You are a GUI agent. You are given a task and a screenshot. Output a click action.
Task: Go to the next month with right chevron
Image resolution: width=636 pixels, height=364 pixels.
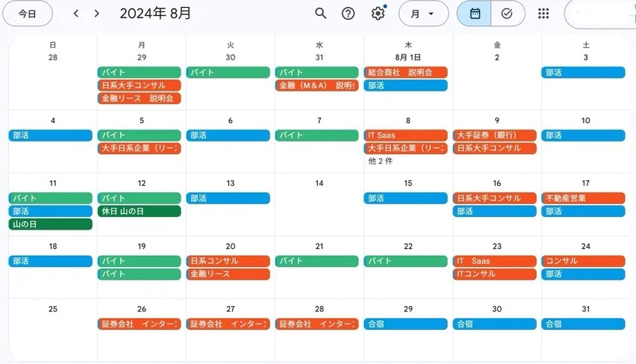96,14
